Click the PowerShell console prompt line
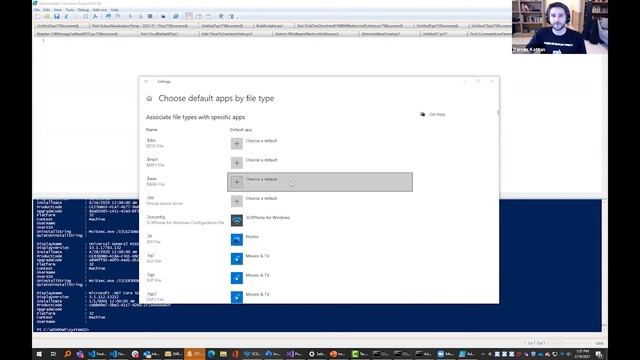640x360 pixels. click(x=62, y=329)
